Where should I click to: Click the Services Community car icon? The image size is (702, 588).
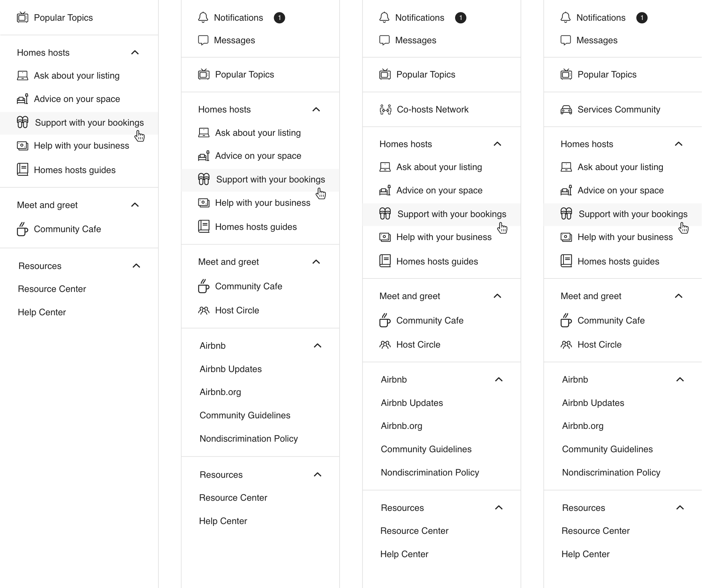tap(566, 109)
